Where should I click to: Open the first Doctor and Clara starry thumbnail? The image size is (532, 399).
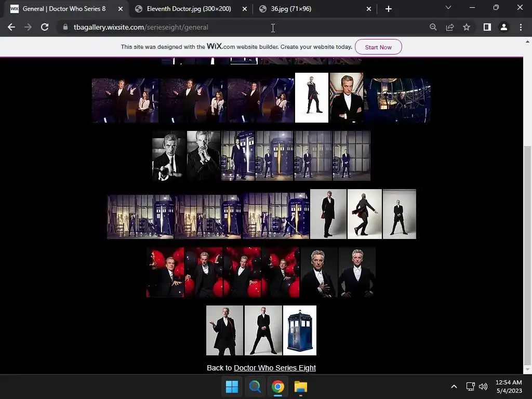click(x=125, y=100)
